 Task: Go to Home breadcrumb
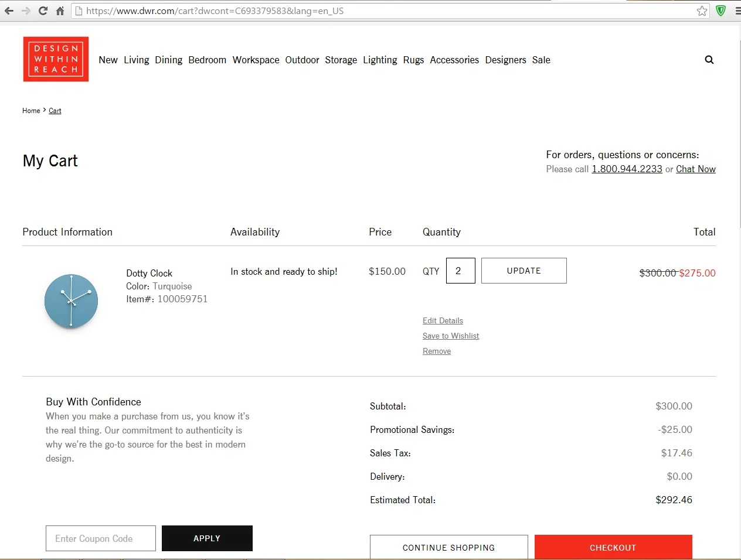click(31, 111)
